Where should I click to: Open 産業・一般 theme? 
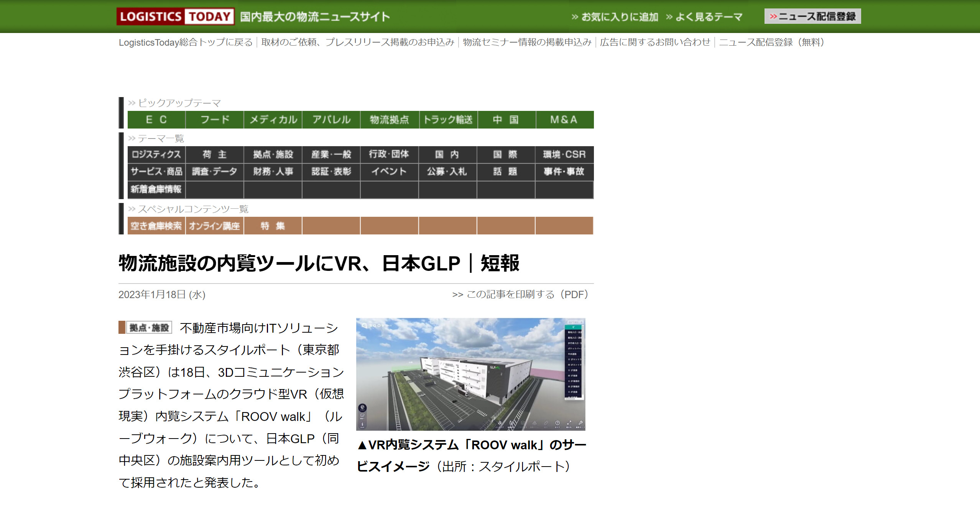click(x=331, y=154)
